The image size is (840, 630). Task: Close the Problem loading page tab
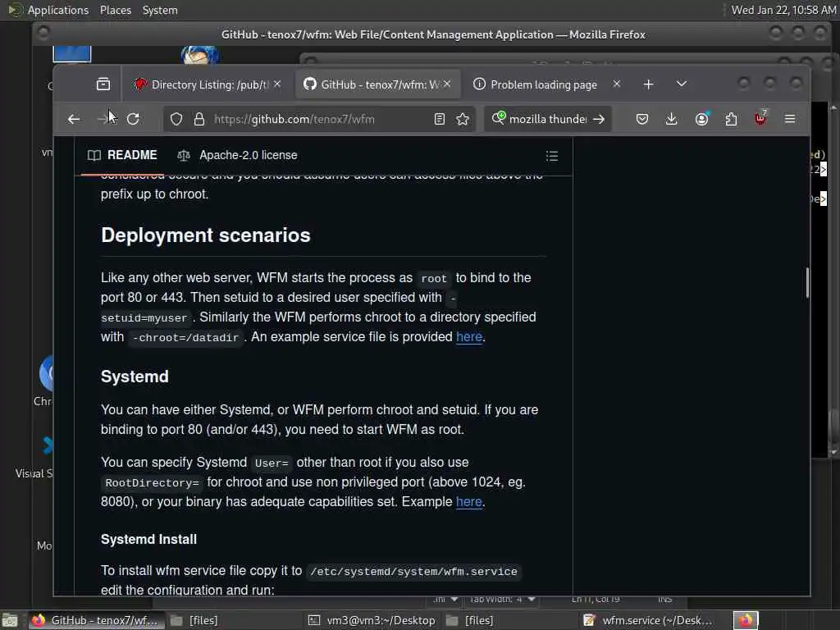(x=617, y=84)
